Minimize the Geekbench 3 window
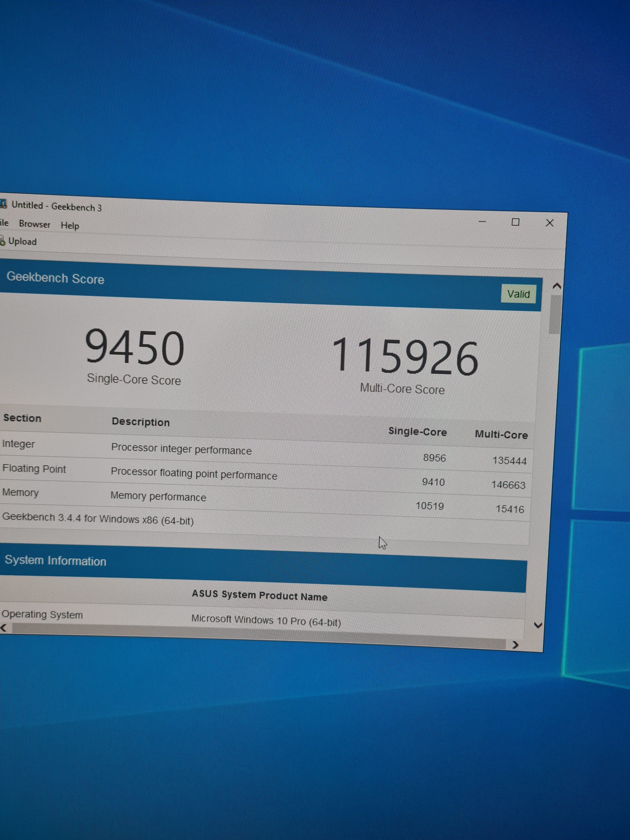This screenshot has width=630, height=840. tap(482, 221)
